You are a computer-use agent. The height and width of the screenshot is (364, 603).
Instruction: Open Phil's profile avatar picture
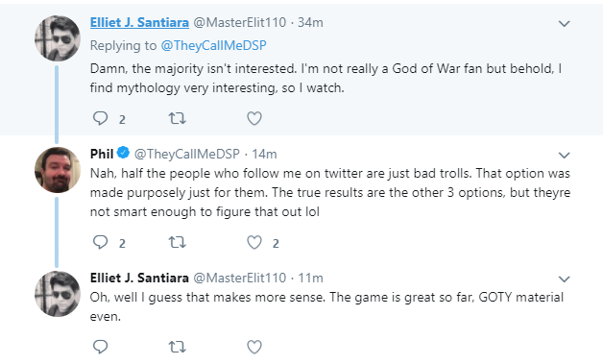58,170
